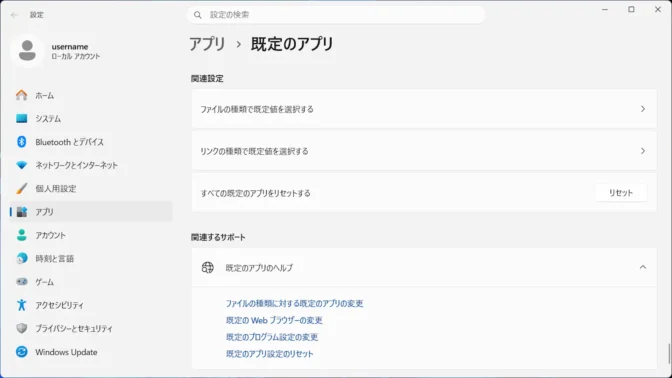The image size is (672, 378).
Task: Open ネットワークとインターネット settings
Action: coord(91,165)
